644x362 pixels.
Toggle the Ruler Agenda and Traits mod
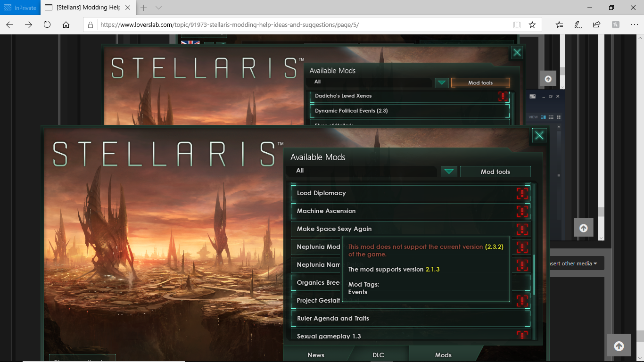click(x=411, y=319)
